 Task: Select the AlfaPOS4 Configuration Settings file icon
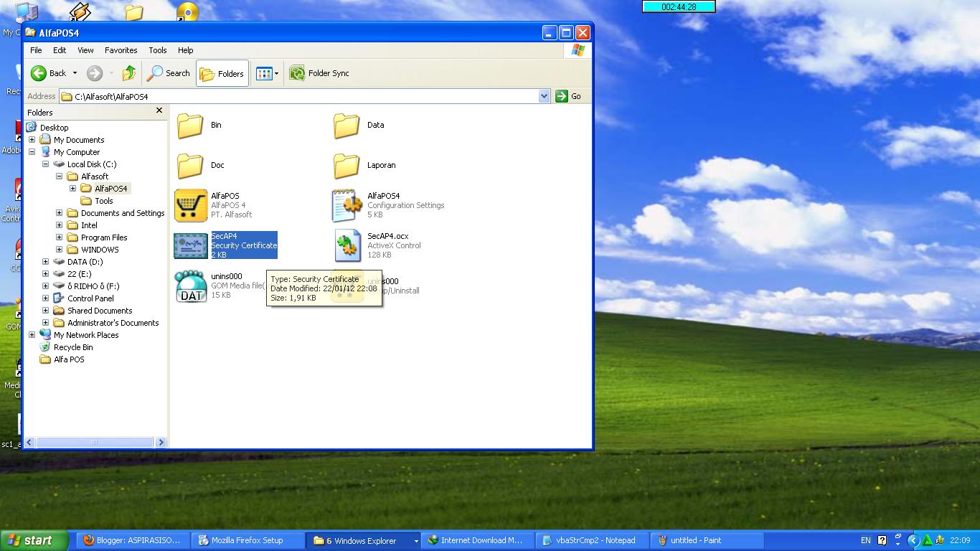(x=347, y=205)
